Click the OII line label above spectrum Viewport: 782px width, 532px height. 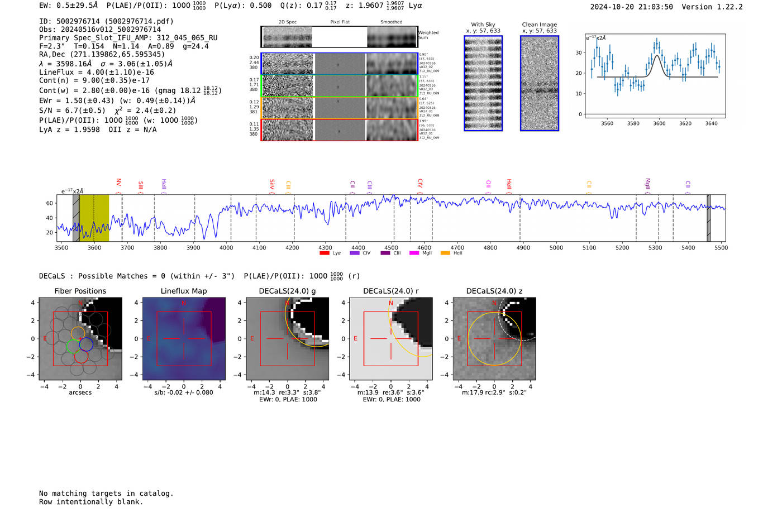pyautogui.click(x=488, y=184)
